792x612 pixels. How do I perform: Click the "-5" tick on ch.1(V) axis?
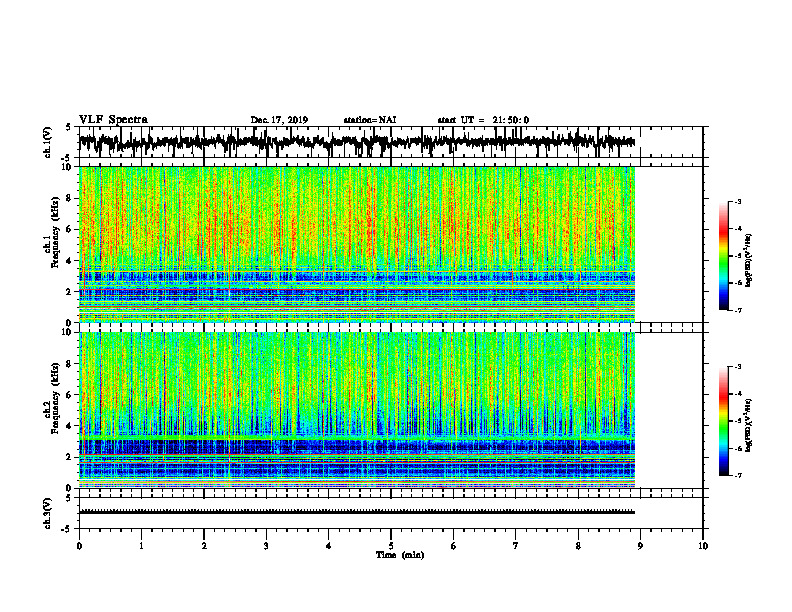point(67,158)
